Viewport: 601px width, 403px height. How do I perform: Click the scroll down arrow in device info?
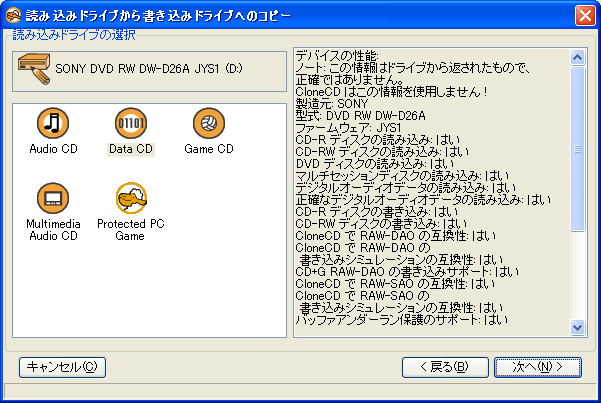(x=577, y=328)
